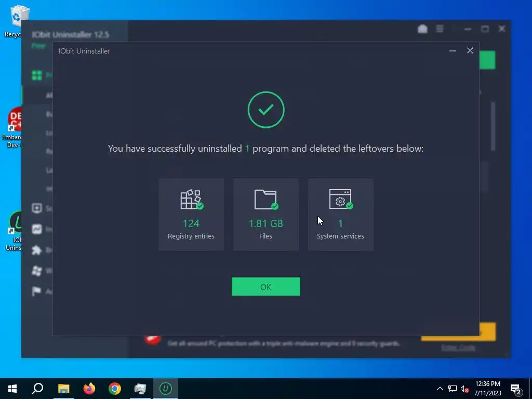Launch Google Chrome from taskbar

[x=115, y=389]
